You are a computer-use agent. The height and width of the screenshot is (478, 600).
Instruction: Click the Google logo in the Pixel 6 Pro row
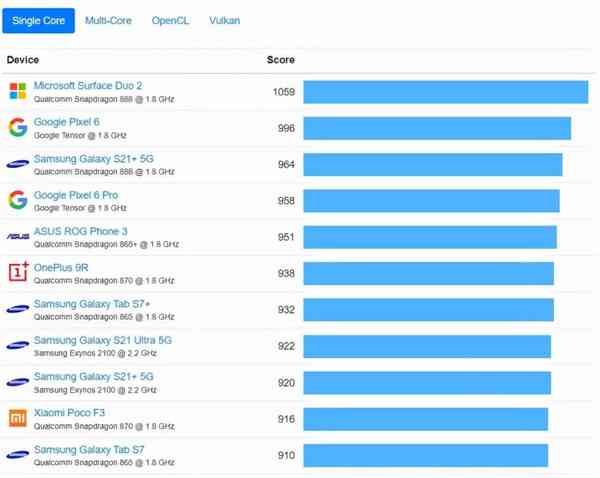18,200
